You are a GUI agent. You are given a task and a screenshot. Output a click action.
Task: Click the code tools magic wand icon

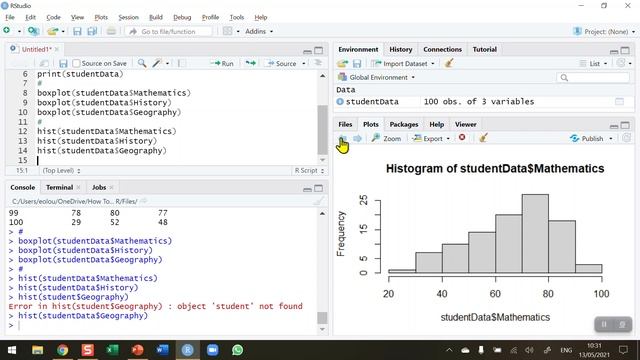point(157,63)
